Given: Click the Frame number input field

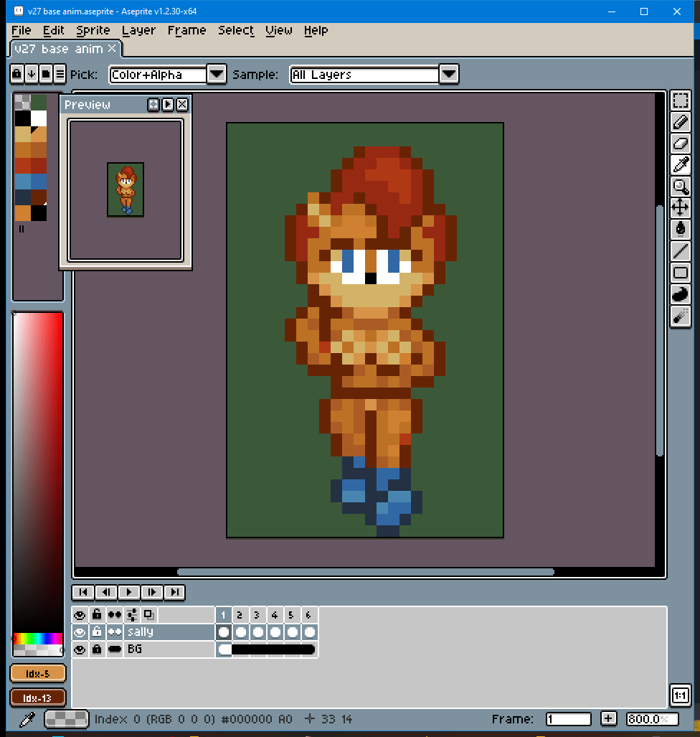Looking at the screenshot, I should [568, 719].
